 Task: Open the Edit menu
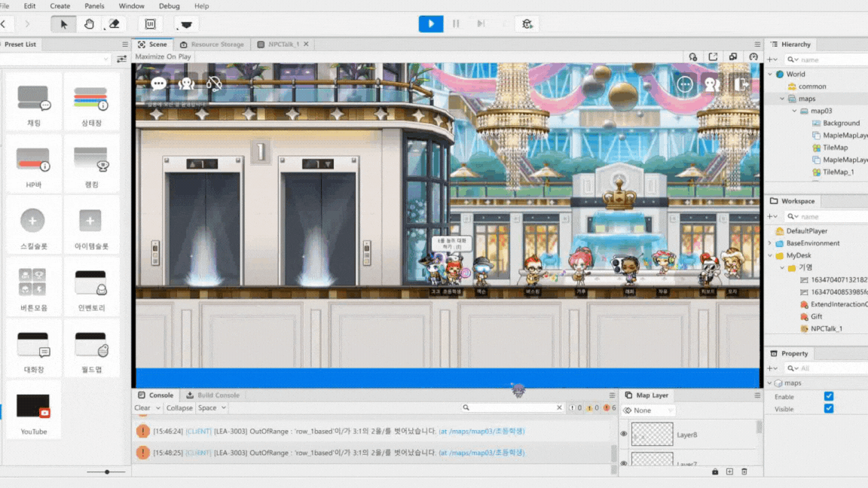(29, 6)
